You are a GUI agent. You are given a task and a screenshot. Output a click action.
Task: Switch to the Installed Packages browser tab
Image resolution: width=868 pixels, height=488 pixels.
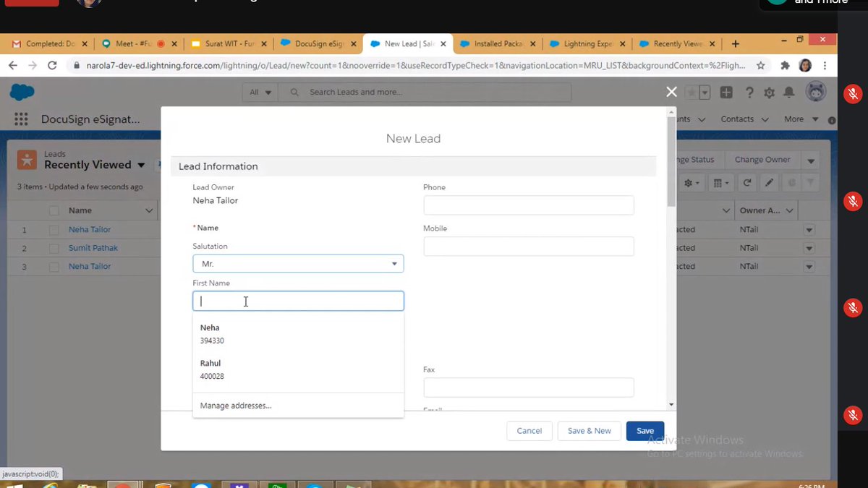(498, 43)
